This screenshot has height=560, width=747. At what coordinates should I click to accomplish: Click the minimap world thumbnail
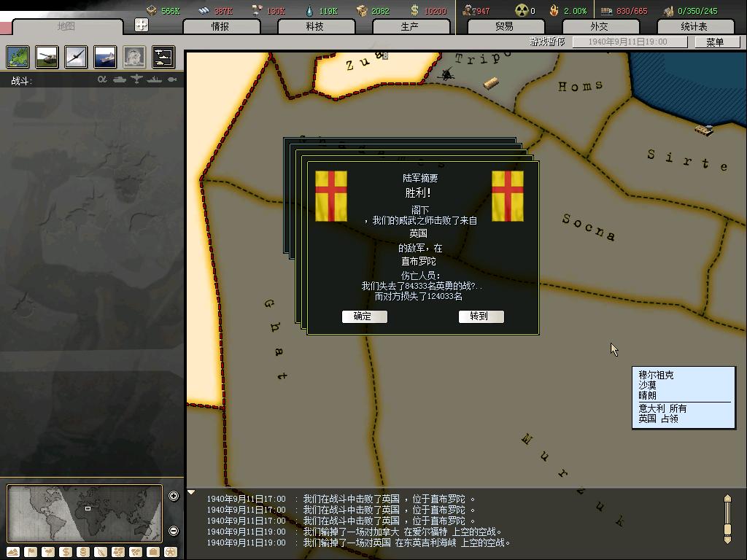(x=85, y=513)
